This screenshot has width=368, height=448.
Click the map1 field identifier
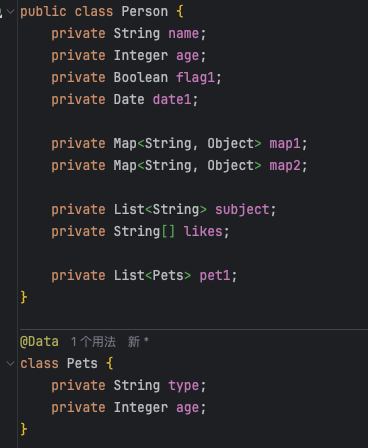pyautogui.click(x=285, y=144)
